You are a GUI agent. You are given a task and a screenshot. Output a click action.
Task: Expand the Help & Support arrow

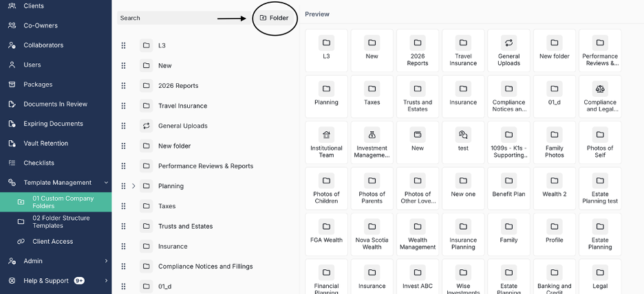[107, 280]
